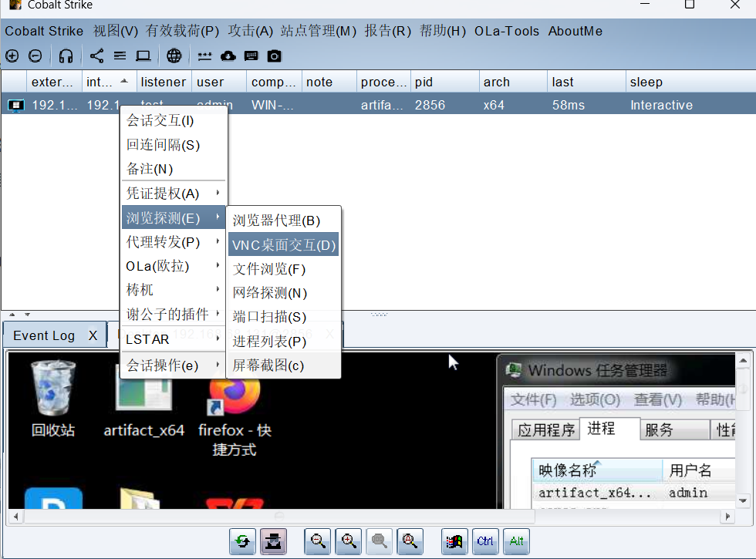The image size is (756, 559).
Task: Open the 攻击(A) menu
Action: coord(250,32)
